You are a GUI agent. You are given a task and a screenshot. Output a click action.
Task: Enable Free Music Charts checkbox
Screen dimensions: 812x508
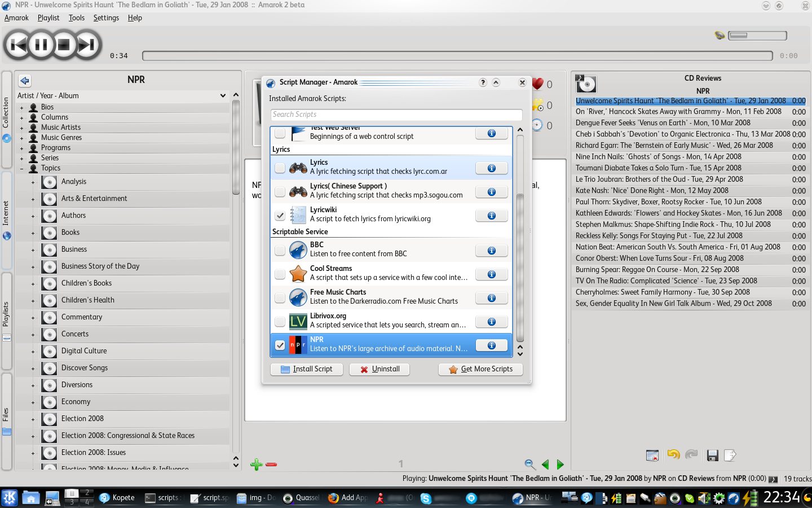pyautogui.click(x=280, y=298)
